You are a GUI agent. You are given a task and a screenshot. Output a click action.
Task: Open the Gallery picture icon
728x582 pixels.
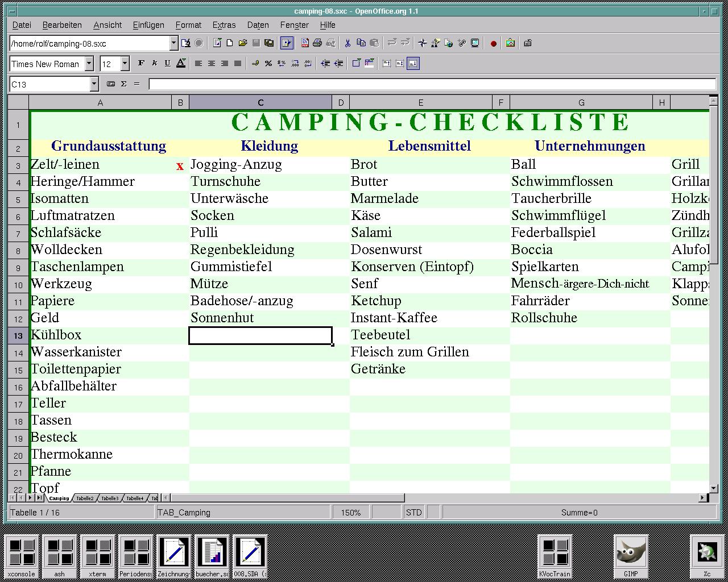pyautogui.click(x=510, y=43)
